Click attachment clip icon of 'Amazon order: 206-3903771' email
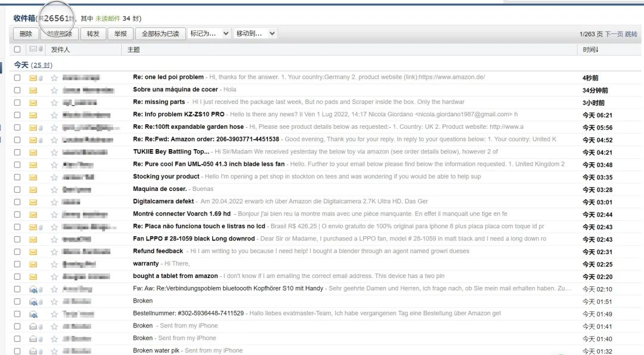The height and width of the screenshot is (355, 644). pos(41,140)
